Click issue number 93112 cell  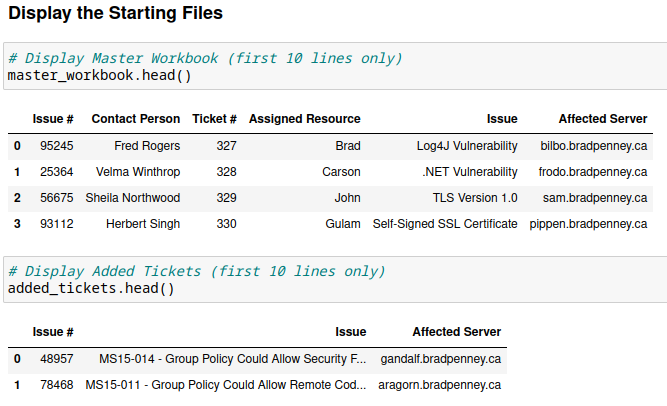pos(56,224)
